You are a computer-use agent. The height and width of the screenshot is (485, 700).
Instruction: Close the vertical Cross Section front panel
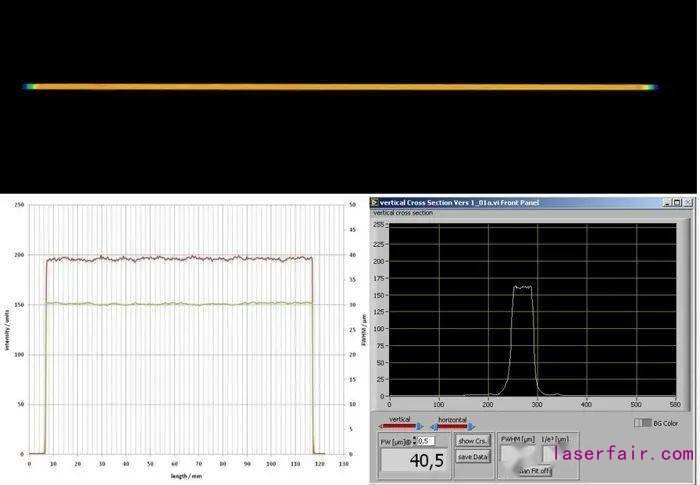click(x=687, y=202)
